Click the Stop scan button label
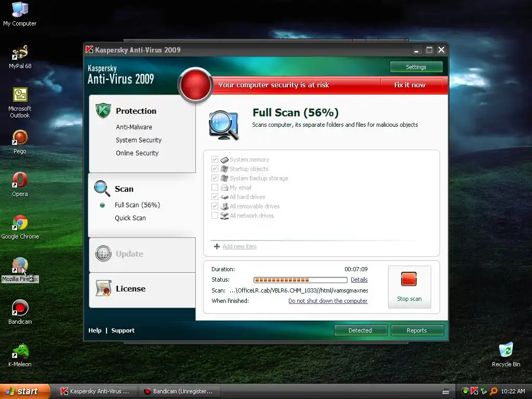532x399 pixels. point(409,299)
